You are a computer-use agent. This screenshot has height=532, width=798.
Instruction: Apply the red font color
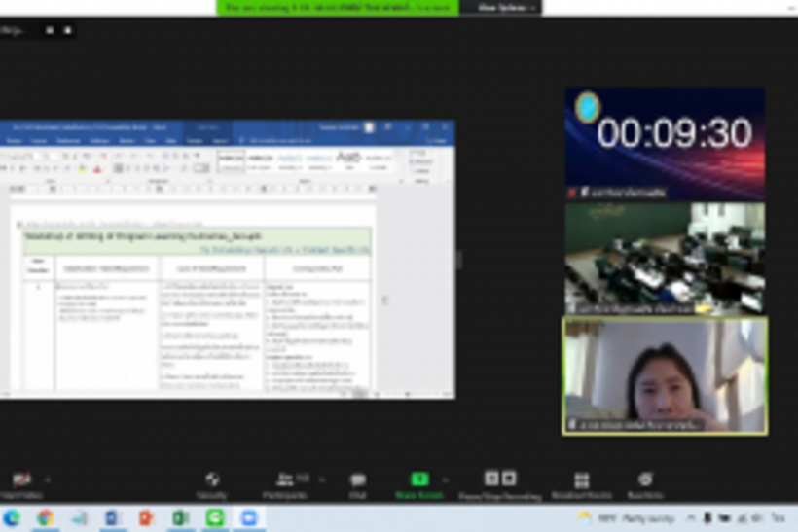click(x=97, y=169)
